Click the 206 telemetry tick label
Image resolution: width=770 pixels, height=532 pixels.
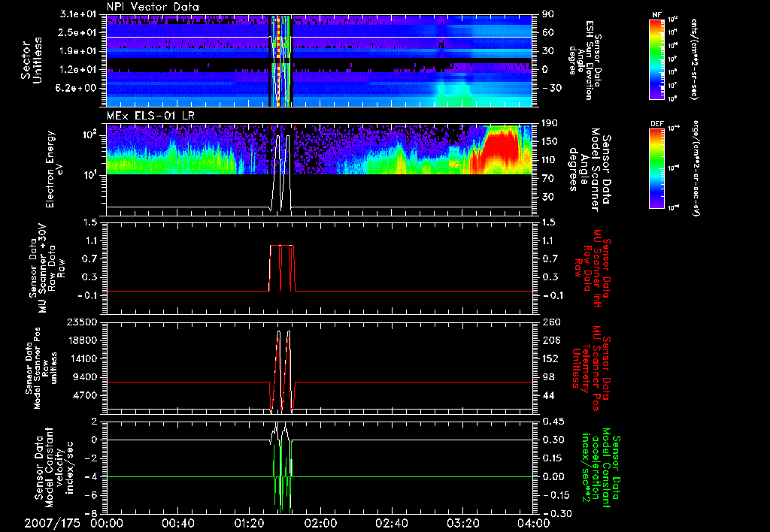pyautogui.click(x=550, y=340)
